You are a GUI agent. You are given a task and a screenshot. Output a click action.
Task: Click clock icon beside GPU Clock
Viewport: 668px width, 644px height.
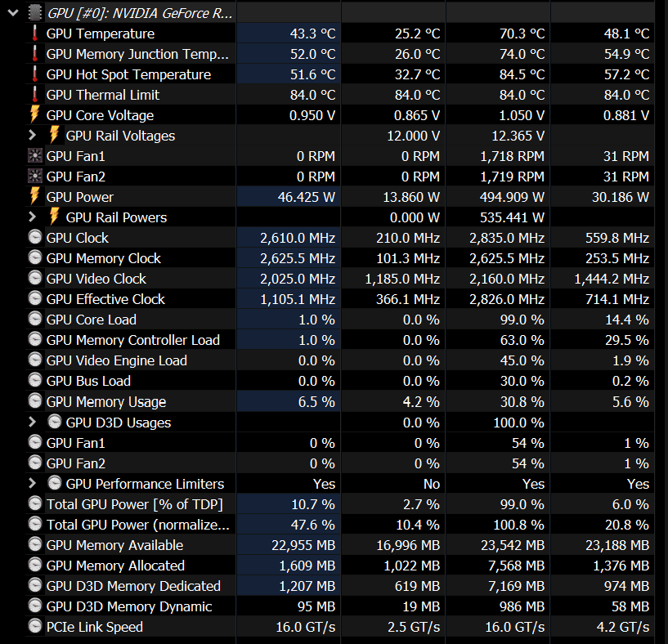coord(35,237)
